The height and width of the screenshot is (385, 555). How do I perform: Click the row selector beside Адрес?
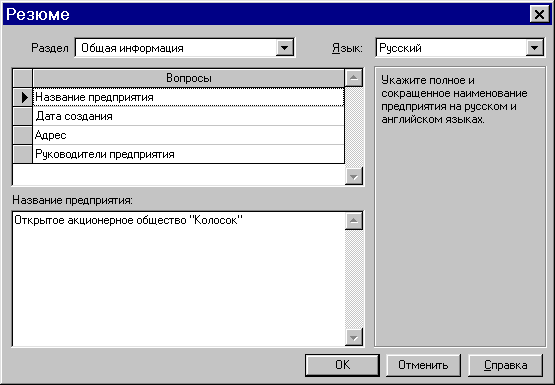[x=23, y=135]
